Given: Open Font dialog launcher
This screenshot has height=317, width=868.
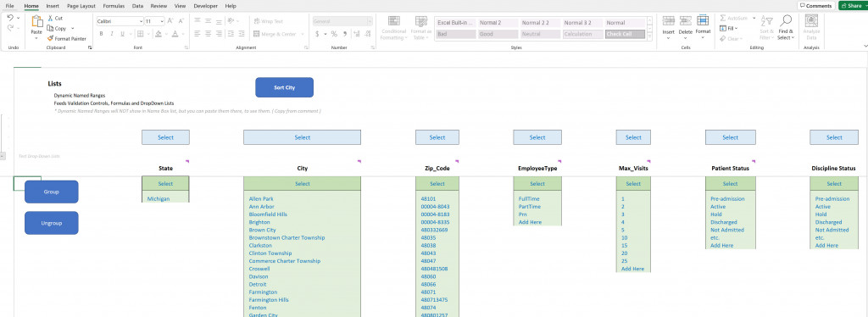Looking at the screenshot, I should [x=186, y=48].
